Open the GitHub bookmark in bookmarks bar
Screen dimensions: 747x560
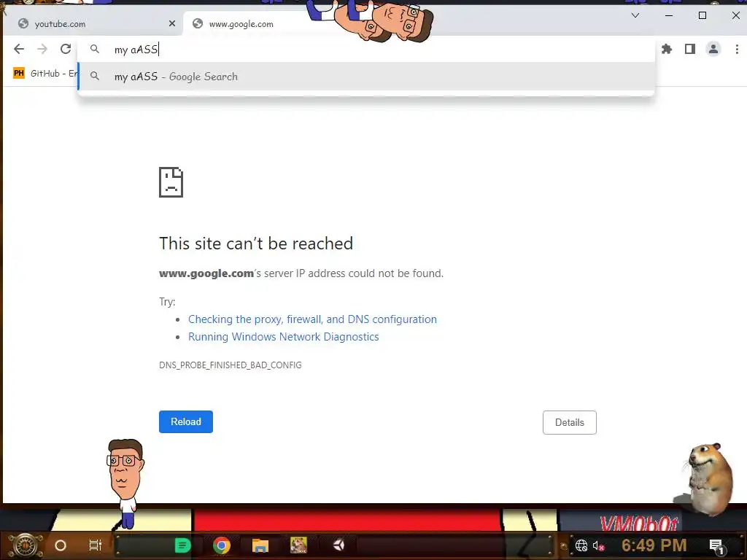click(x=45, y=74)
